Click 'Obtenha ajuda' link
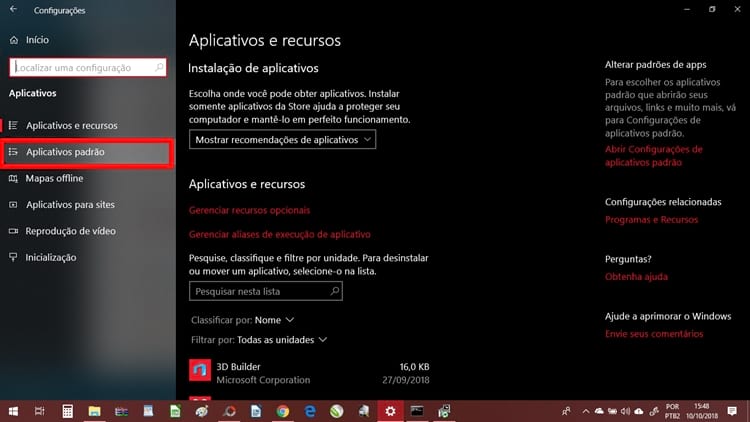Viewport: 750px width, 422px height. pos(636,277)
